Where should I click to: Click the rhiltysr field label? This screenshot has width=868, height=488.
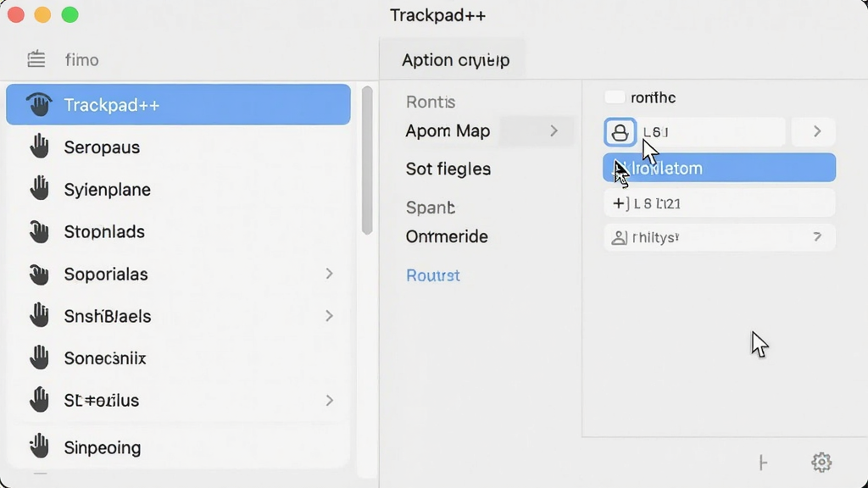pyautogui.click(x=655, y=238)
